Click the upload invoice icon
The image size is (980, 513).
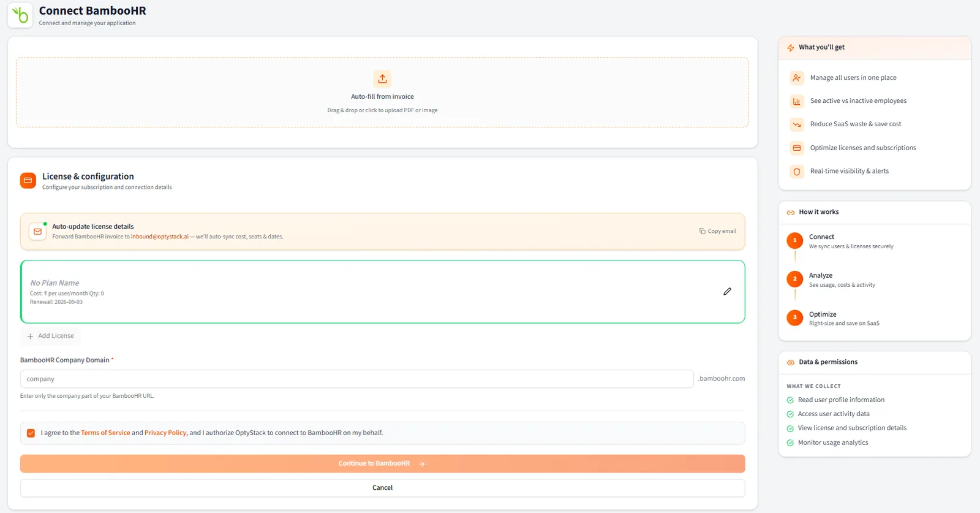click(382, 78)
